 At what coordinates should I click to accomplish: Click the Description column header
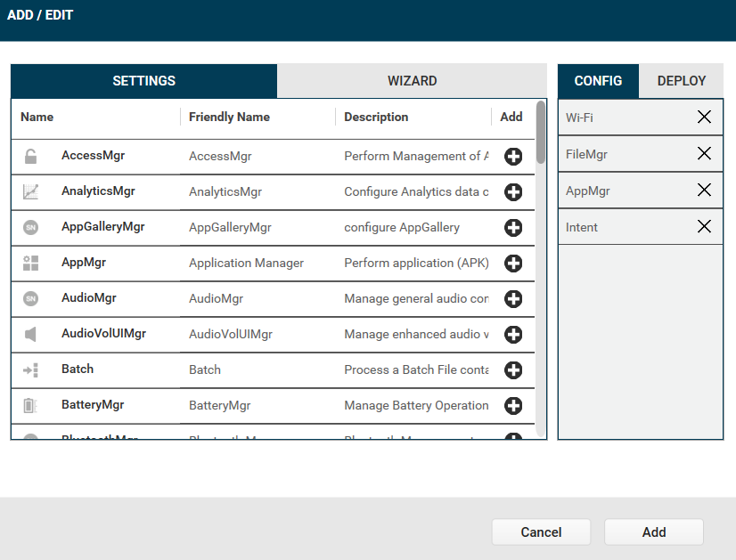coord(376,117)
